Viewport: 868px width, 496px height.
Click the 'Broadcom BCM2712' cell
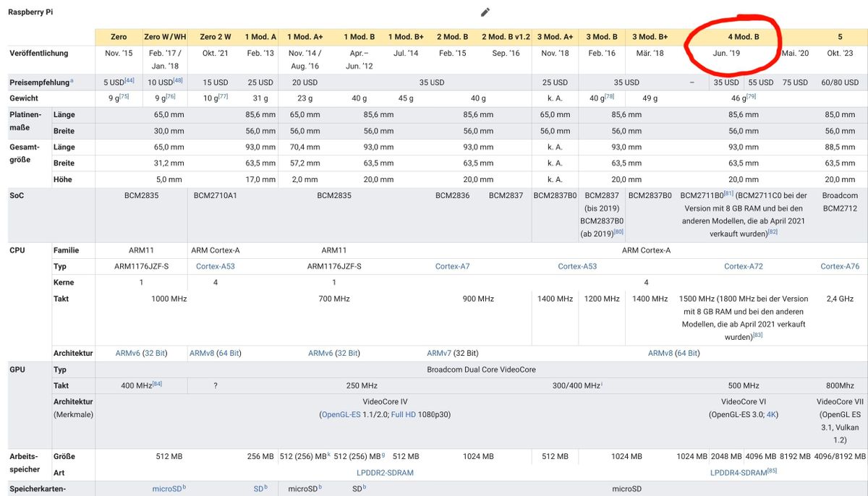[x=840, y=202]
